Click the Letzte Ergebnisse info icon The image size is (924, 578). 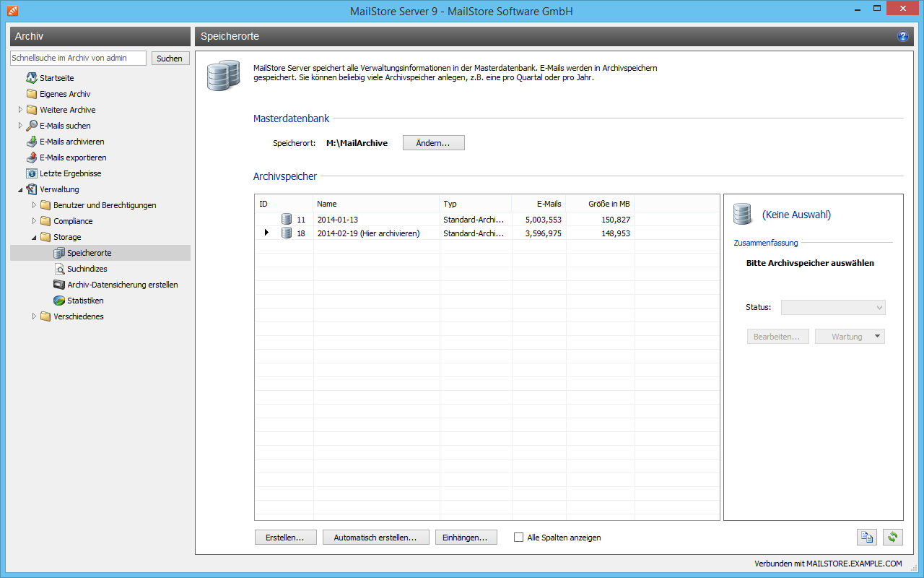[x=32, y=173]
